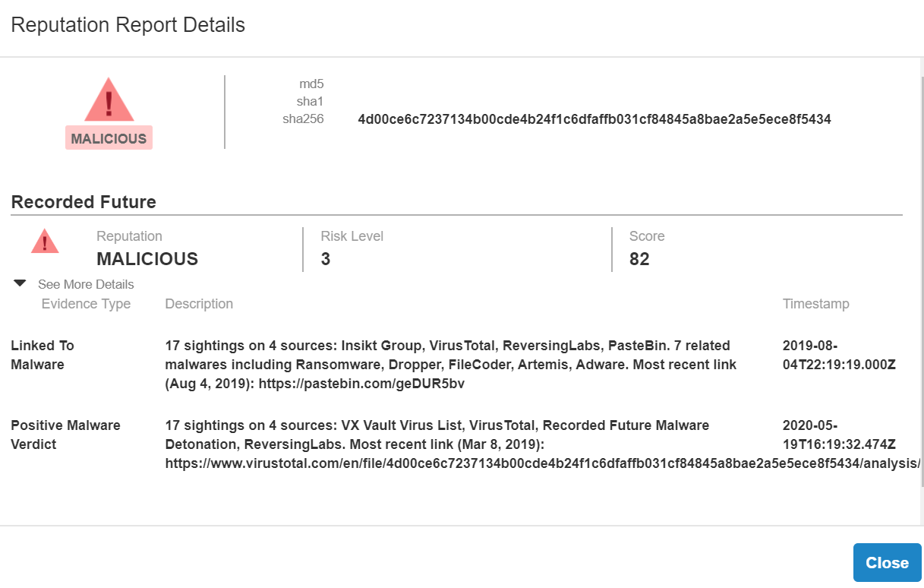Click the 2019-08-04 timestamp entry
This screenshot has height=588, width=924.
(839, 355)
